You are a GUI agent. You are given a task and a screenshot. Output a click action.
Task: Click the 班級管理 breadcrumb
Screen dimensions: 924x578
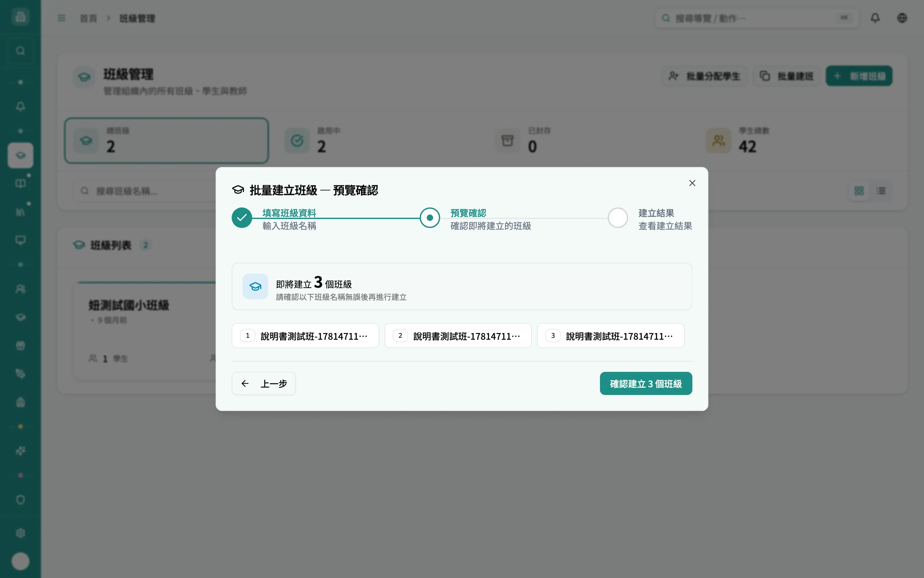(137, 18)
